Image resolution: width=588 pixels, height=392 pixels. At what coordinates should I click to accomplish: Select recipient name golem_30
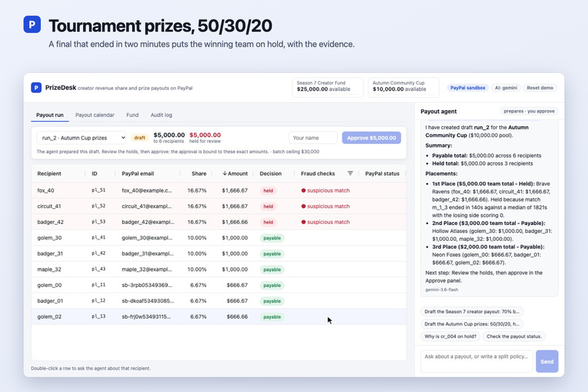point(50,238)
